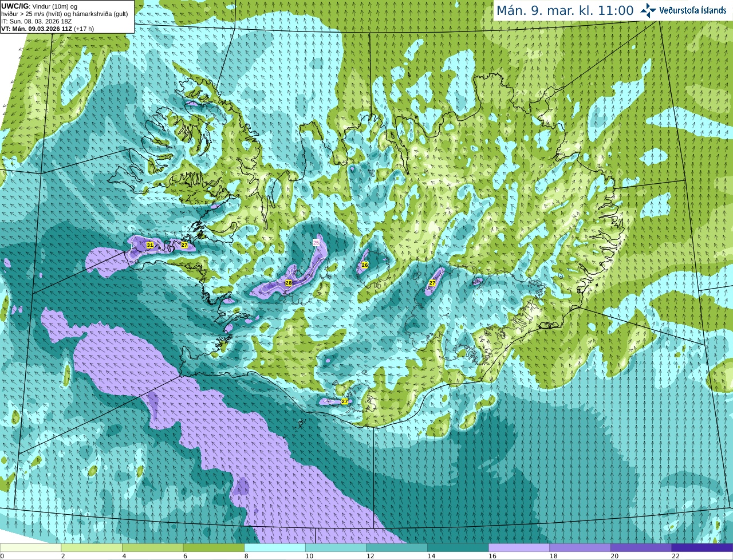Click the 'Mán. 9. mar. kl. 11:00' header text

coord(565,11)
